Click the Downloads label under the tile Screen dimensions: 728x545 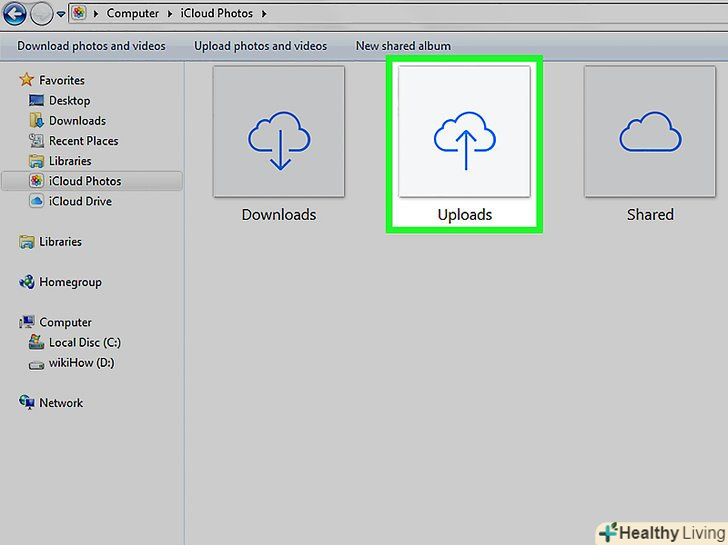[x=279, y=214]
